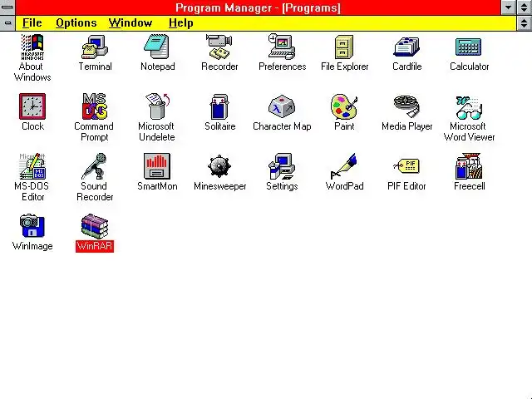Click the Character Map icon

pyautogui.click(x=282, y=106)
